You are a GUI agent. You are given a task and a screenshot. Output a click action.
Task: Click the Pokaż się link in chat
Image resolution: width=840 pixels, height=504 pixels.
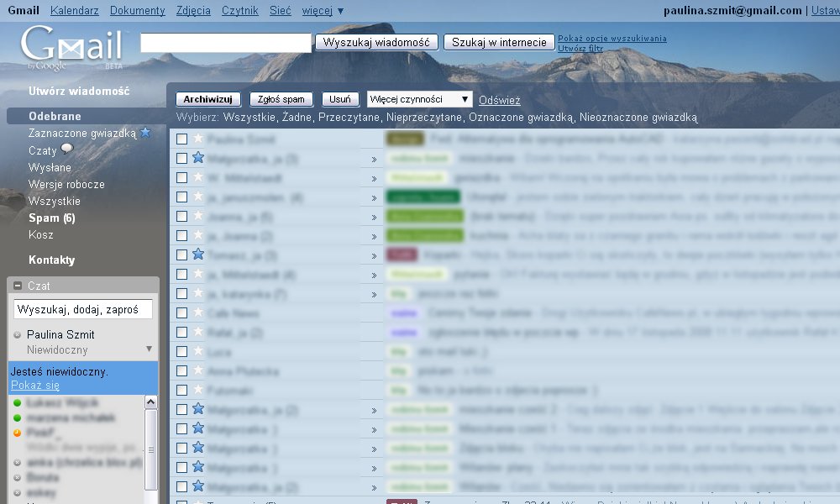[35, 385]
